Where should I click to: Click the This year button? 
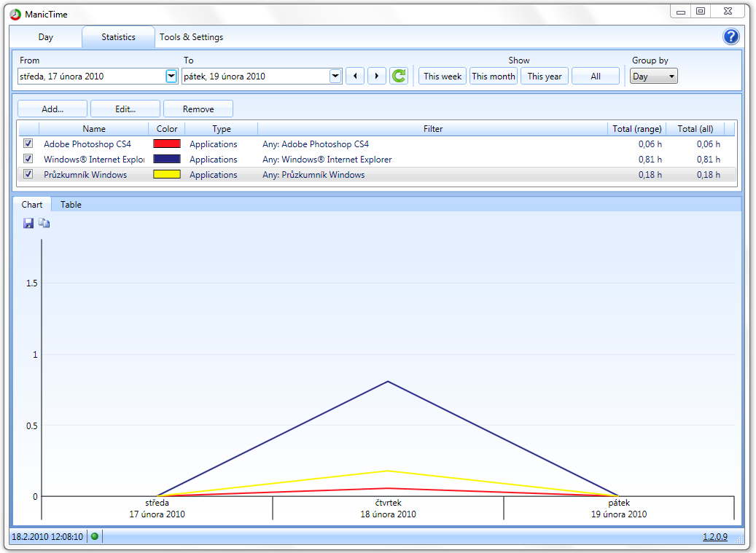pos(545,76)
